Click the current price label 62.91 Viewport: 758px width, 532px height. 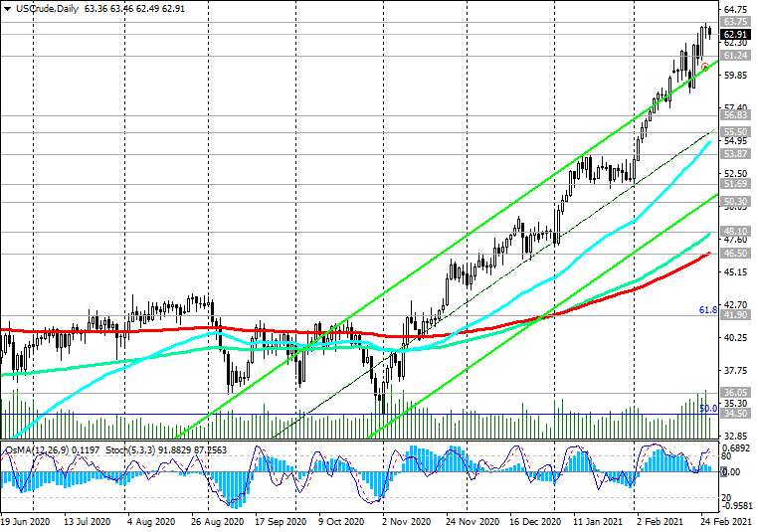(x=735, y=35)
